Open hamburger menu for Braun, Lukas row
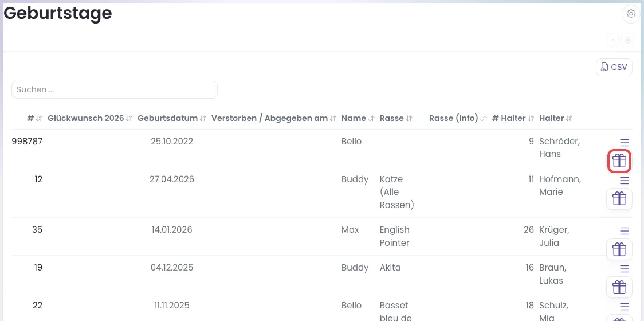 [x=625, y=269]
